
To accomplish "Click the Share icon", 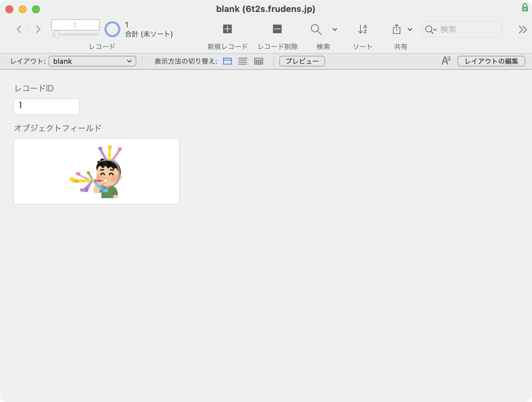I will click(x=396, y=29).
